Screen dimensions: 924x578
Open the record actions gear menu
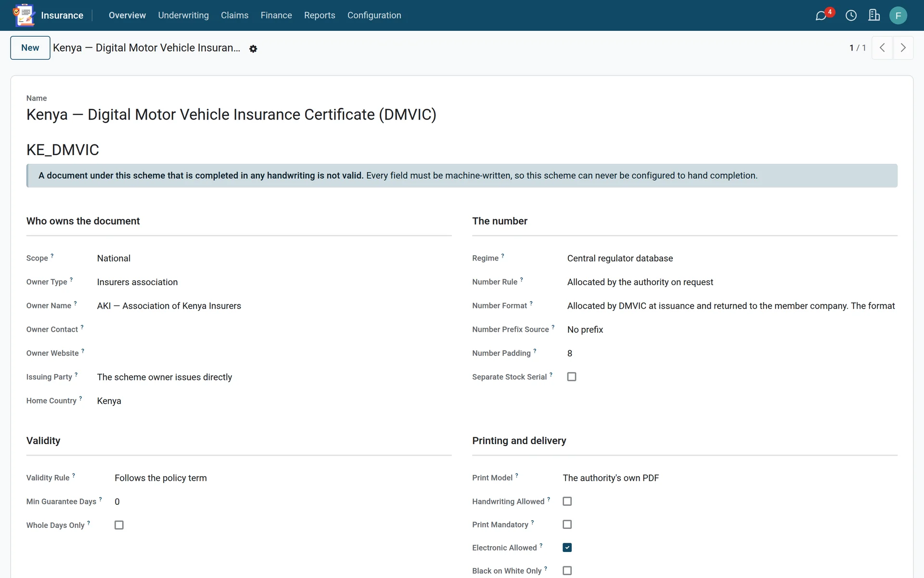(x=253, y=49)
